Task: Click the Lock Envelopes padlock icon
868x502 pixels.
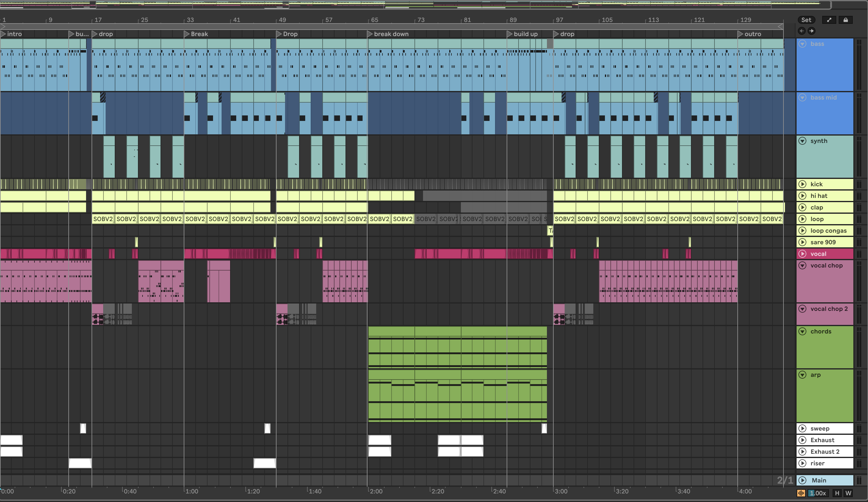Action: (x=845, y=20)
